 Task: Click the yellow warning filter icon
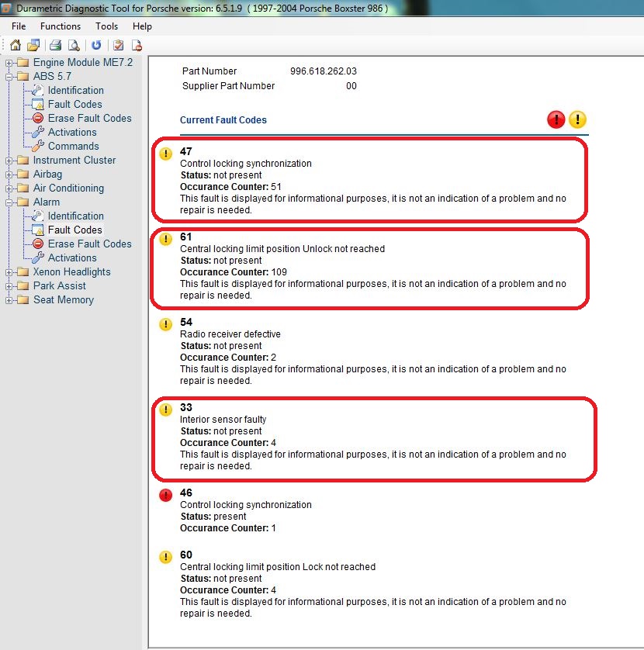pyautogui.click(x=577, y=119)
